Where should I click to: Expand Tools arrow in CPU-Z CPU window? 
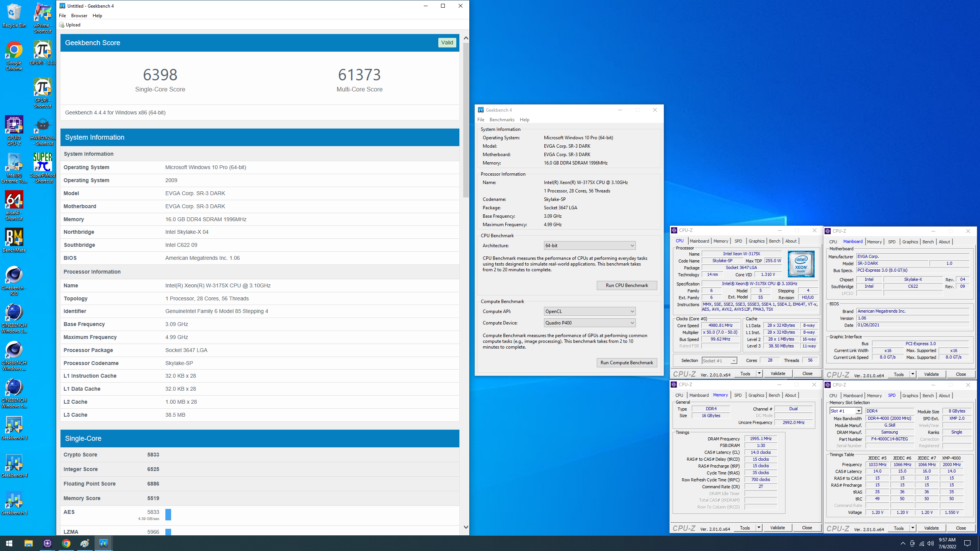click(759, 373)
